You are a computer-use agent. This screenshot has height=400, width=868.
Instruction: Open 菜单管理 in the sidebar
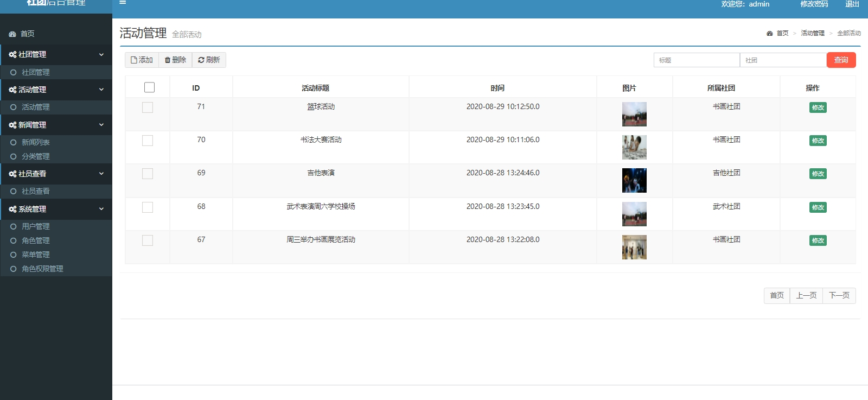click(x=35, y=255)
